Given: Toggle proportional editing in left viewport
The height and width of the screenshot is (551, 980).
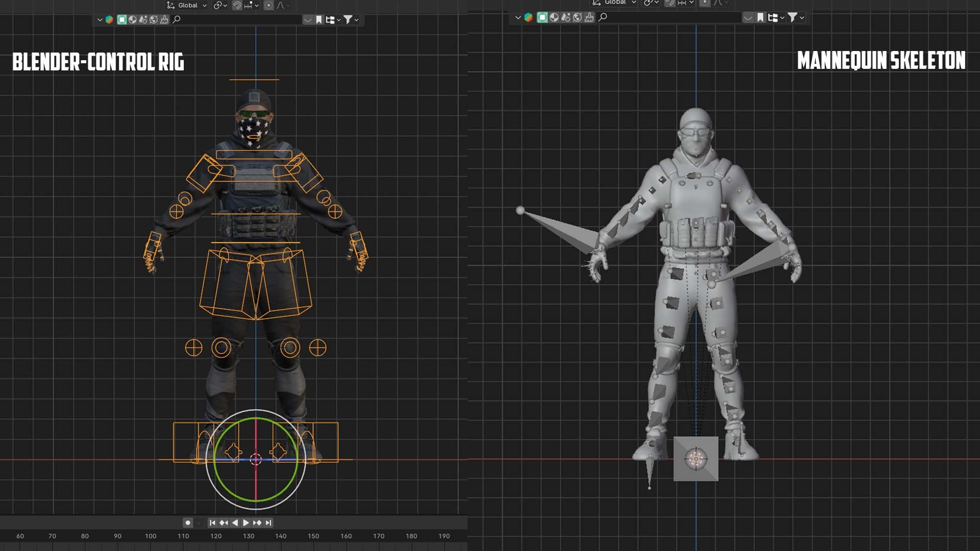Looking at the screenshot, I should click(268, 5).
